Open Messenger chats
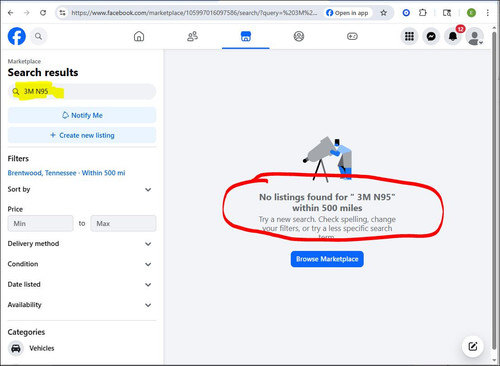Image resolution: width=500 pixels, height=366 pixels. tap(431, 36)
